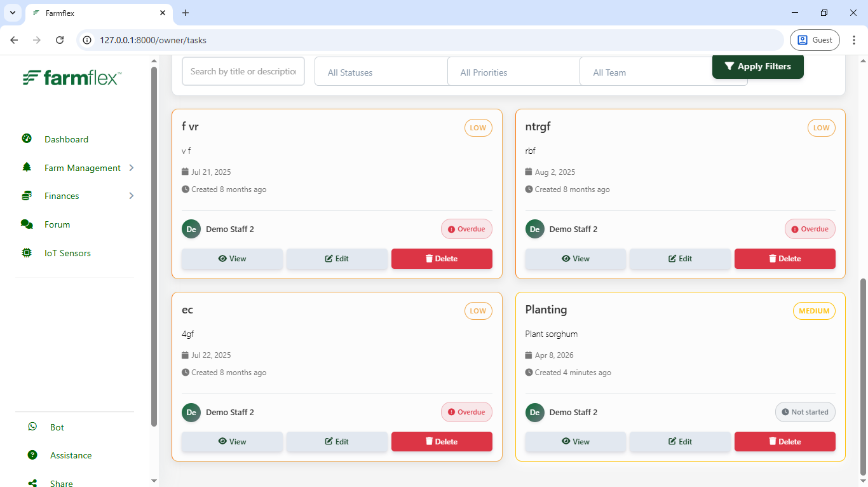Open the All Priorities filter dropdown
The width and height of the screenshot is (868, 487).
coord(513,72)
